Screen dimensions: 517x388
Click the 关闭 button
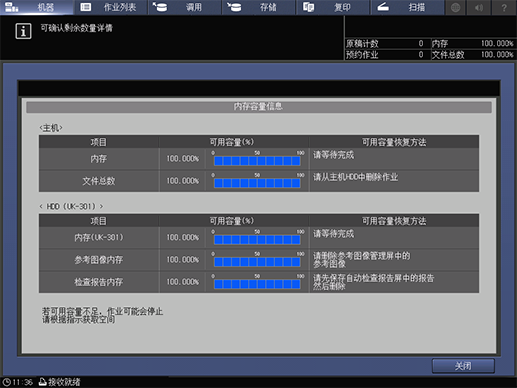pos(463,366)
